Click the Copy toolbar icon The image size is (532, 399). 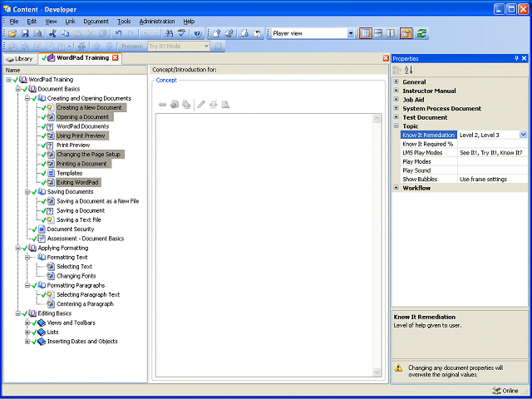(65, 33)
